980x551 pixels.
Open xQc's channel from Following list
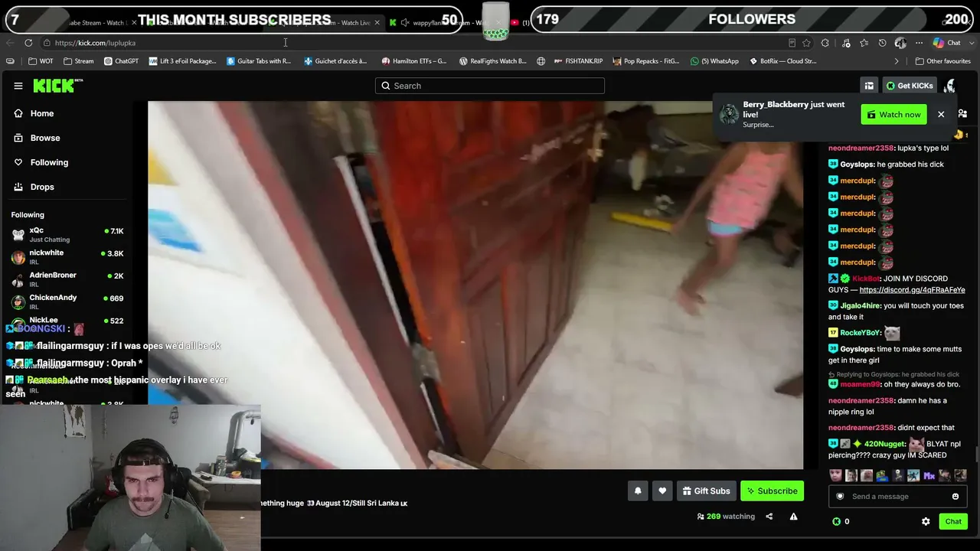(x=67, y=234)
